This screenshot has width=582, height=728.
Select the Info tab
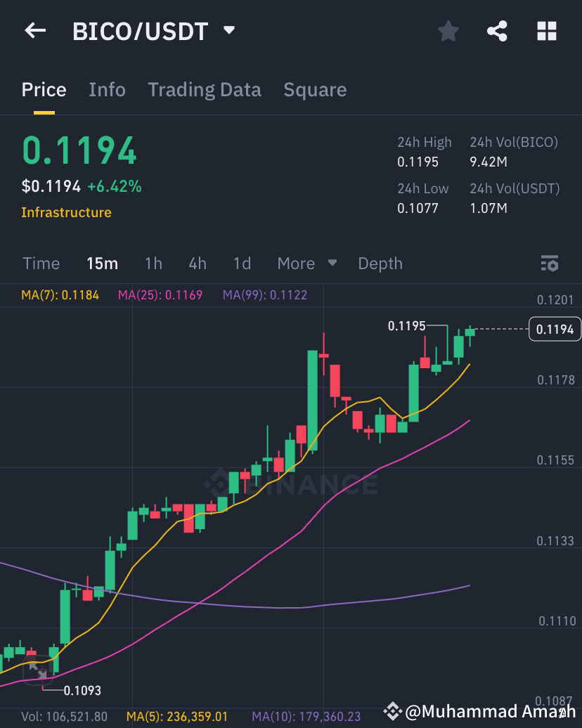[107, 89]
